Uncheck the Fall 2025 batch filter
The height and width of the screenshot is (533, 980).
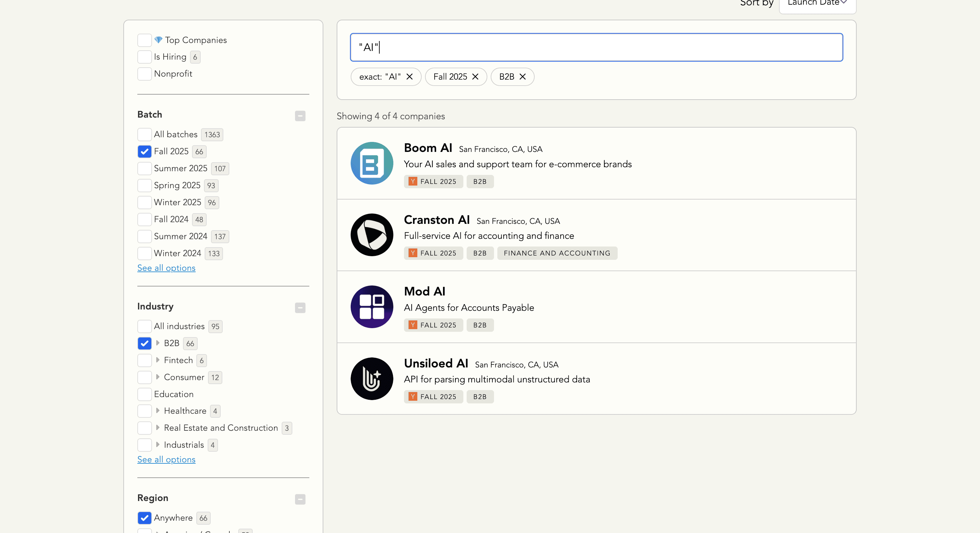coord(144,152)
